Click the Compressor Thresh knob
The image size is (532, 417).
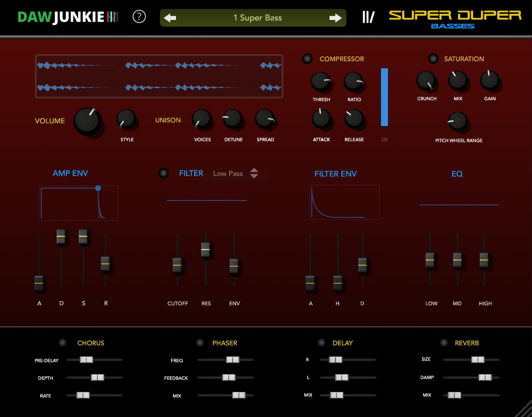[321, 81]
